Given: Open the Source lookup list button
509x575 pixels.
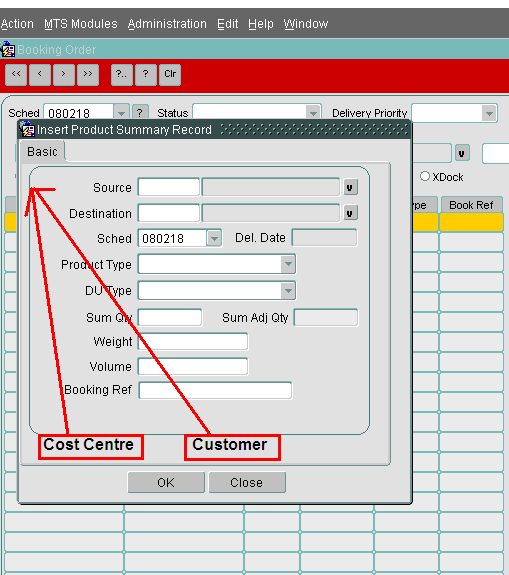Looking at the screenshot, I should 350,187.
